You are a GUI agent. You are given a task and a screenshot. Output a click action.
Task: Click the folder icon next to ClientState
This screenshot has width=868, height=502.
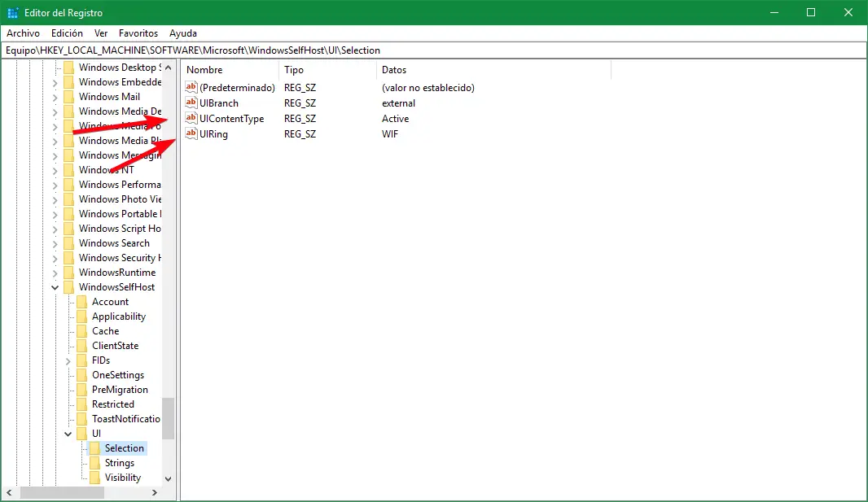82,346
